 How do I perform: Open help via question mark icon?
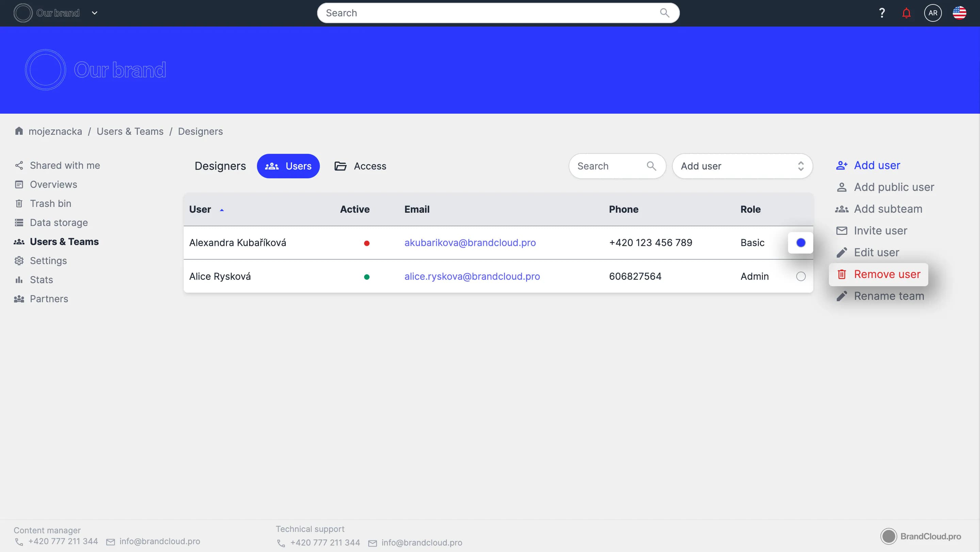(881, 13)
